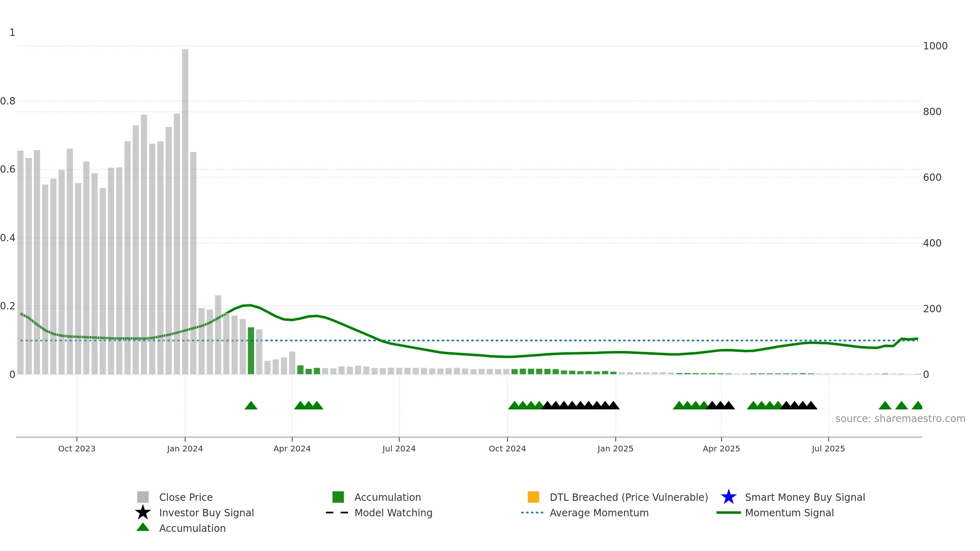Click the orange DTL Breached legend swatch
Viewport: 980px width, 551px height.
[533, 497]
